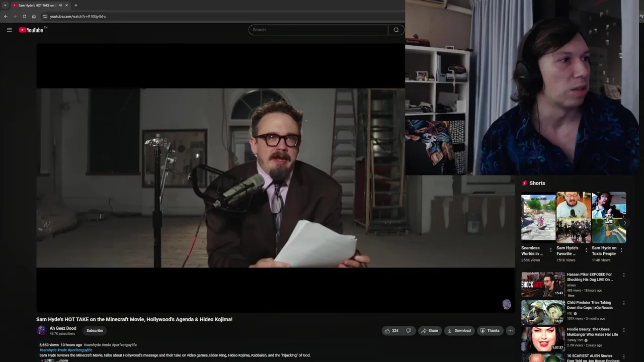Click the Turkey Tom channel name
Screen dimensions: 644x362
[576, 340]
